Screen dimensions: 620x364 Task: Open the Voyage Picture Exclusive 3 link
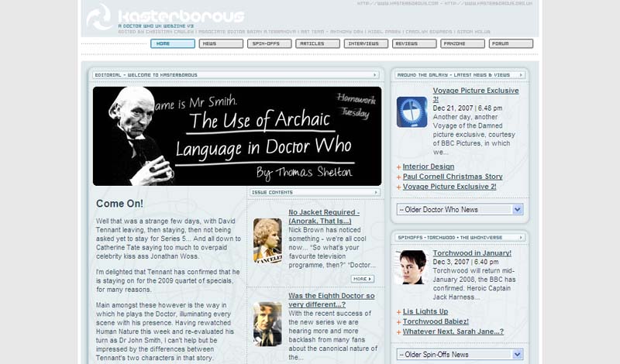pos(475,94)
